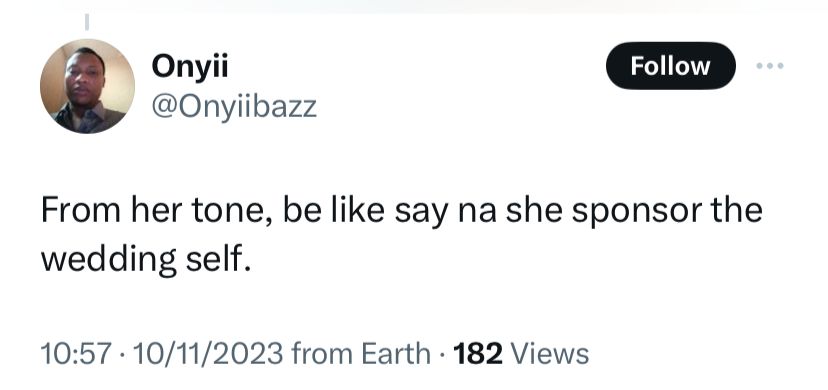Click the thread connector line above the avatar
Screen dimensions: 828x390
[87, 22]
